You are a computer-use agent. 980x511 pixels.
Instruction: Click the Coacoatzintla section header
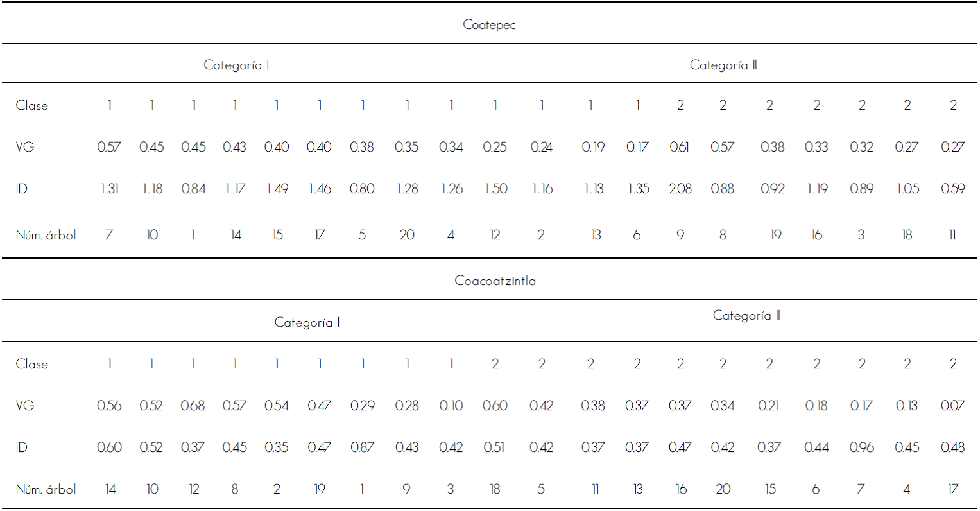[495, 281]
